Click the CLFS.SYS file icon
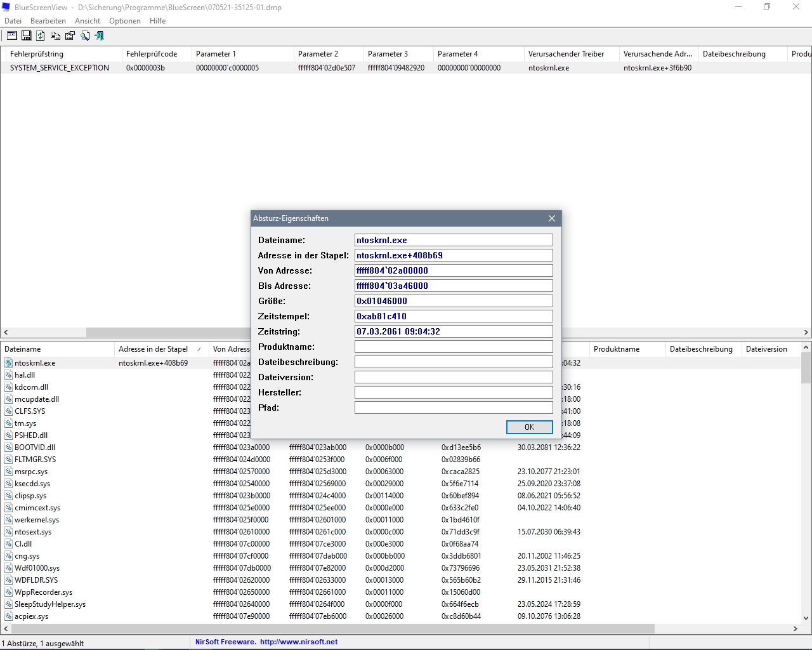The width and height of the screenshot is (812, 650). 9,411
